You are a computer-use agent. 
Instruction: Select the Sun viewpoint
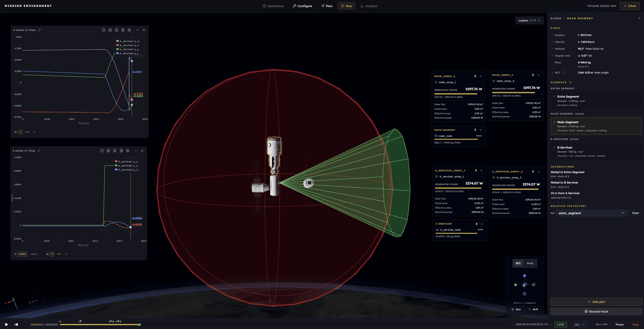click(516, 309)
